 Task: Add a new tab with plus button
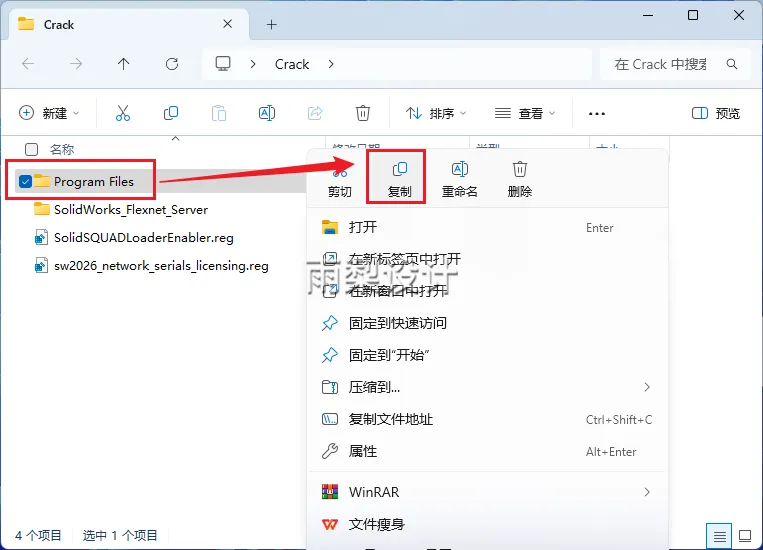pyautogui.click(x=272, y=24)
